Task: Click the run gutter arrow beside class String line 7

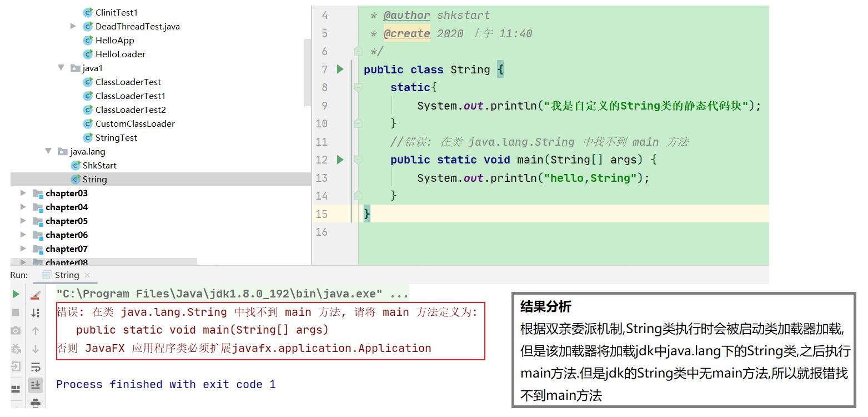Action: [x=340, y=69]
